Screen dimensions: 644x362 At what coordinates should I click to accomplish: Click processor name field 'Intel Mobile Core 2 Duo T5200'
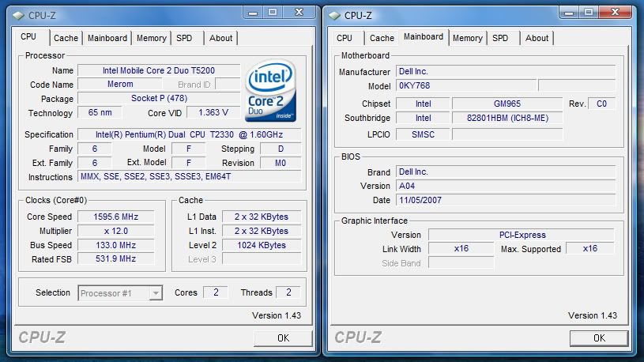(x=159, y=70)
